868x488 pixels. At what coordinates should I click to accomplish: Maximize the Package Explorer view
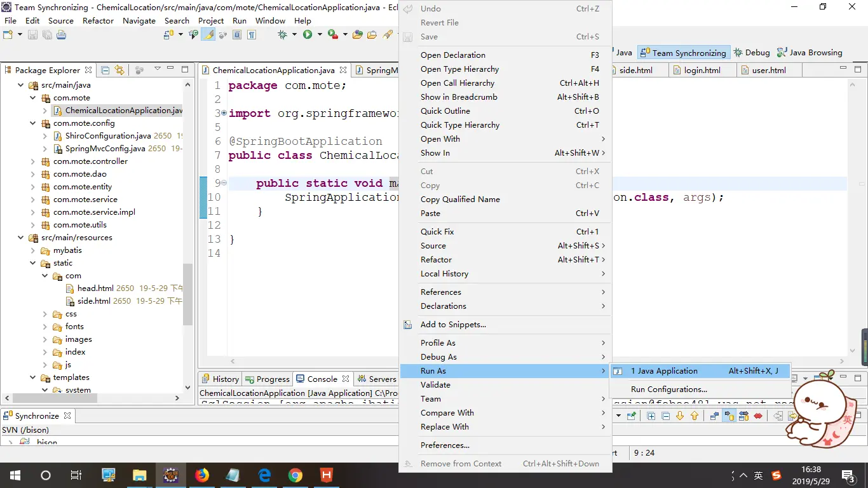point(185,69)
